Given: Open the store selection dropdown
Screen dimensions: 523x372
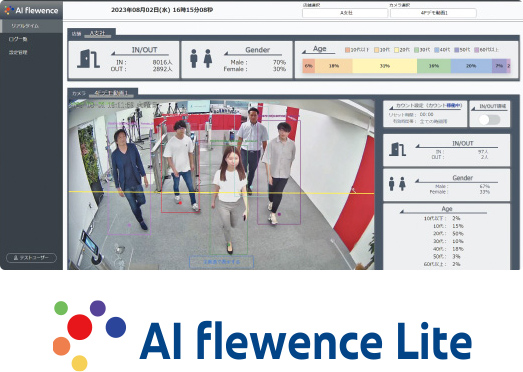Looking at the screenshot, I should (x=345, y=13).
